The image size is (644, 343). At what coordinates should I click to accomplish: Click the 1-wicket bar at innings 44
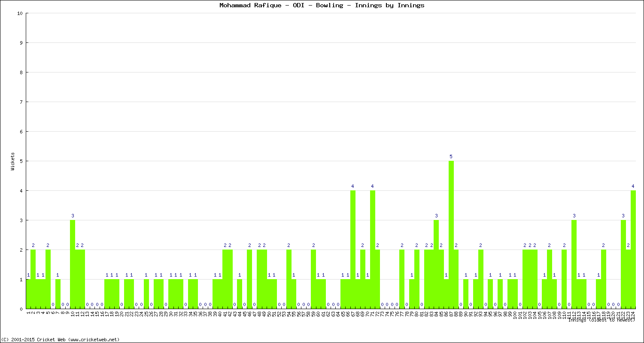point(240,294)
